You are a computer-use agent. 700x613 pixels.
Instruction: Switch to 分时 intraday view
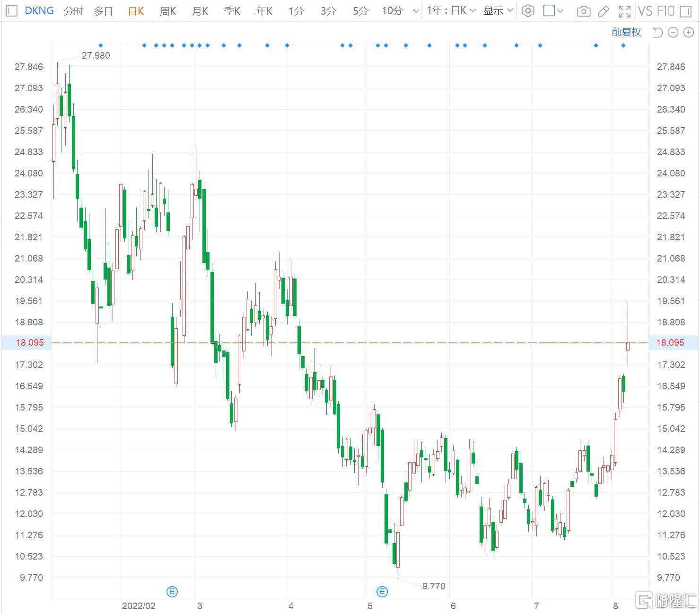point(73,11)
